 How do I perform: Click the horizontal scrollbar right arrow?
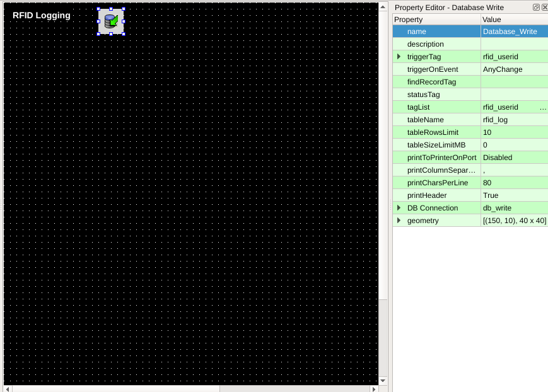pos(374,389)
